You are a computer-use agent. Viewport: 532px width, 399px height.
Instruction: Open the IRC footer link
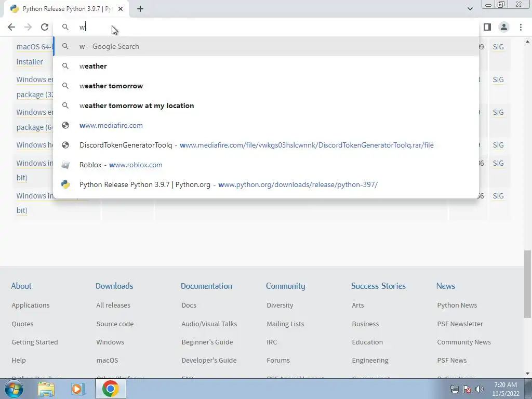(x=272, y=342)
